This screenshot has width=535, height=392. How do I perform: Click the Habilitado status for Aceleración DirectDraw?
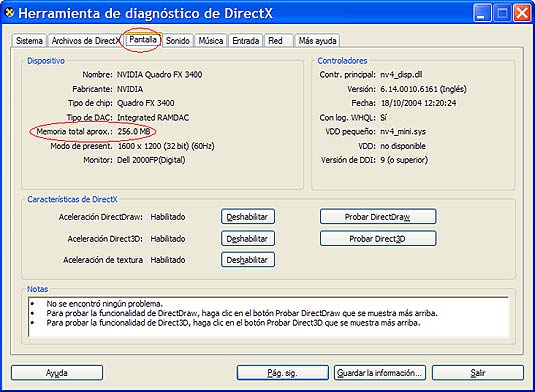168,217
